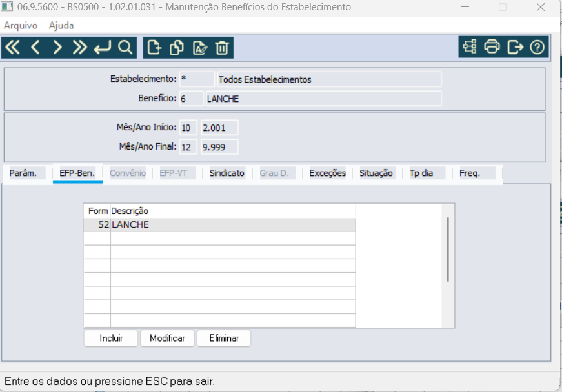Screen dimensions: 562x392
Task: Click the copy record icon
Action: point(177,47)
